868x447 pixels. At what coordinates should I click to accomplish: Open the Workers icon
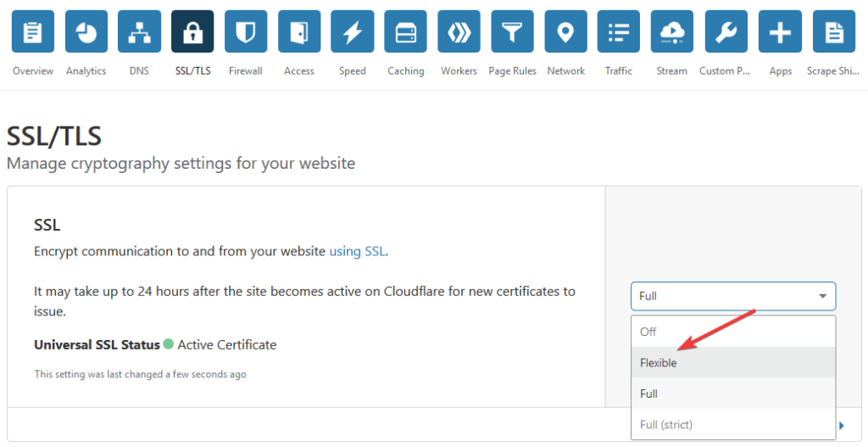[x=459, y=31]
